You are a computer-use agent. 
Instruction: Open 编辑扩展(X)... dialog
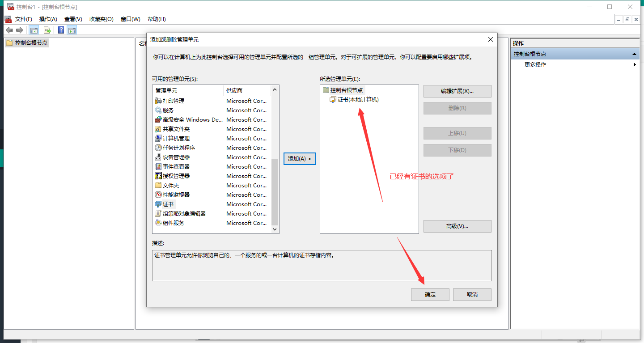[x=457, y=91]
